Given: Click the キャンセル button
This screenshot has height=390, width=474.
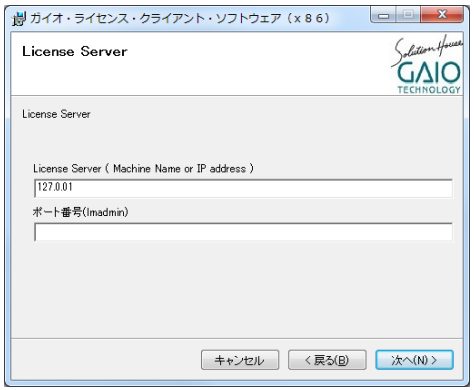Looking at the screenshot, I should (x=240, y=360).
